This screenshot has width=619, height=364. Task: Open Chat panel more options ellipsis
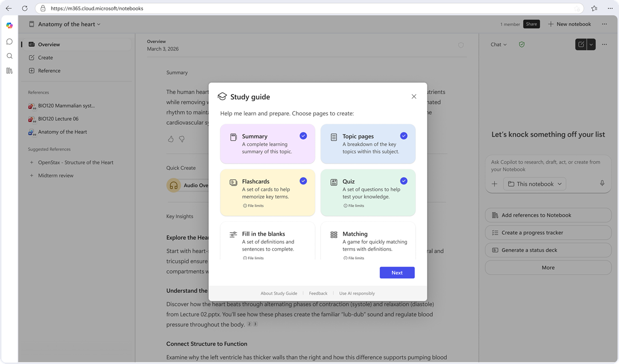(604, 44)
